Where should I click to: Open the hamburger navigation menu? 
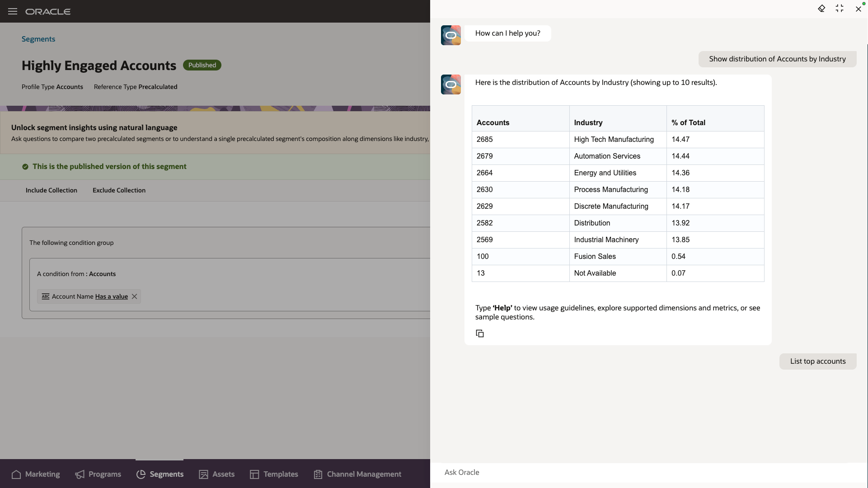click(13, 11)
